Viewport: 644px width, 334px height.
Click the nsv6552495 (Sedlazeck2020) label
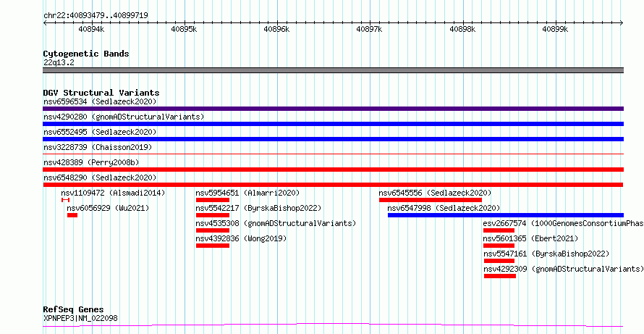click(x=100, y=132)
